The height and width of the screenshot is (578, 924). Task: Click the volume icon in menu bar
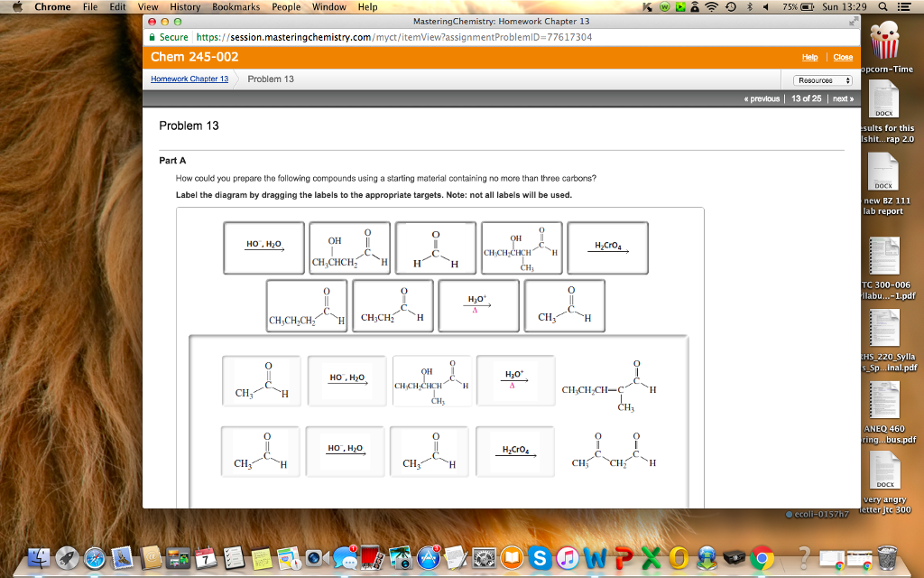tap(764, 7)
